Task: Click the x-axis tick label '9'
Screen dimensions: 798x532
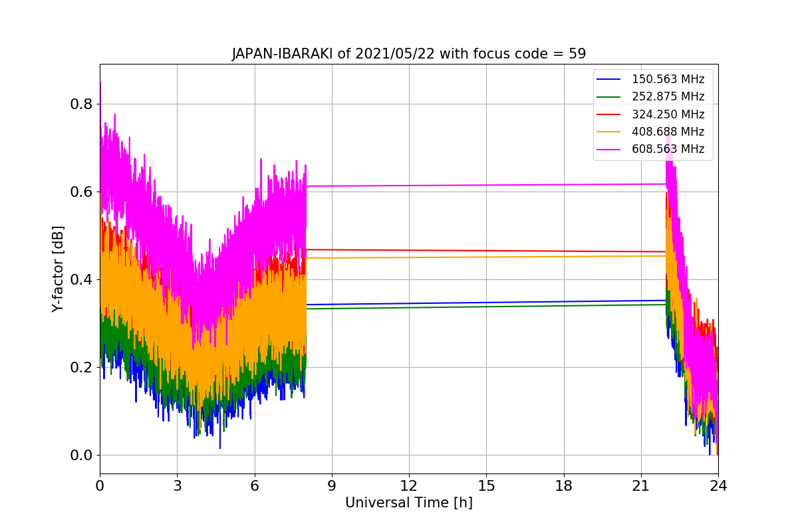Action: (331, 485)
